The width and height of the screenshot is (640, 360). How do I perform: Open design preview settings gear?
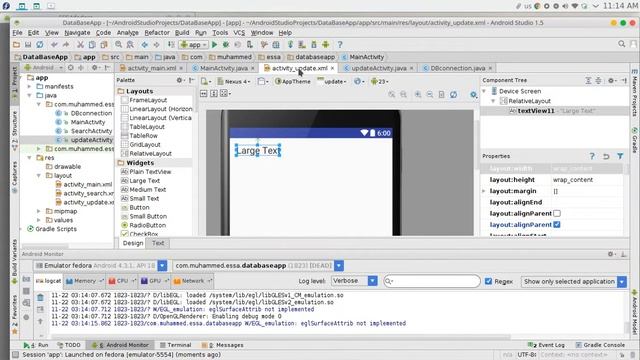pos(473,95)
